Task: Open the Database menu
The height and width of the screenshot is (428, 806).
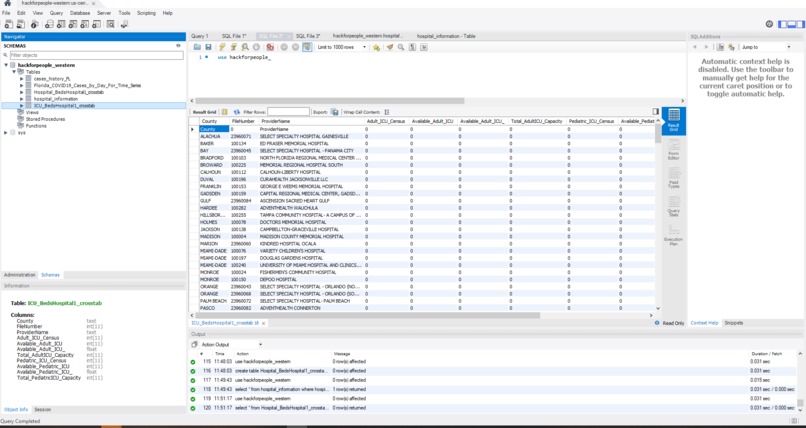Action: point(80,13)
